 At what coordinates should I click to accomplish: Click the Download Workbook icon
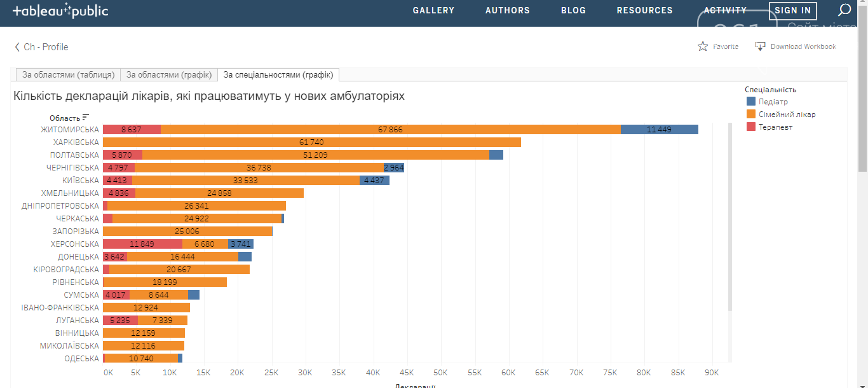760,46
